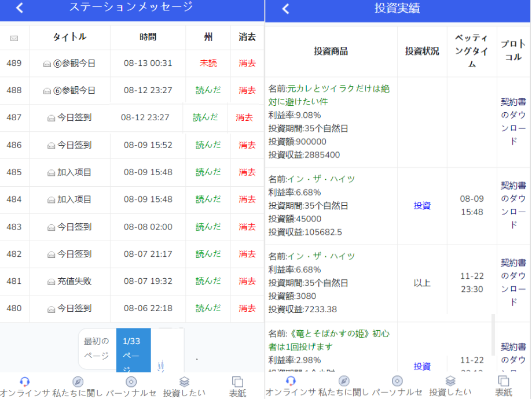Open ⑥参観今日 message dated 08-12 23:27

[x=74, y=91]
